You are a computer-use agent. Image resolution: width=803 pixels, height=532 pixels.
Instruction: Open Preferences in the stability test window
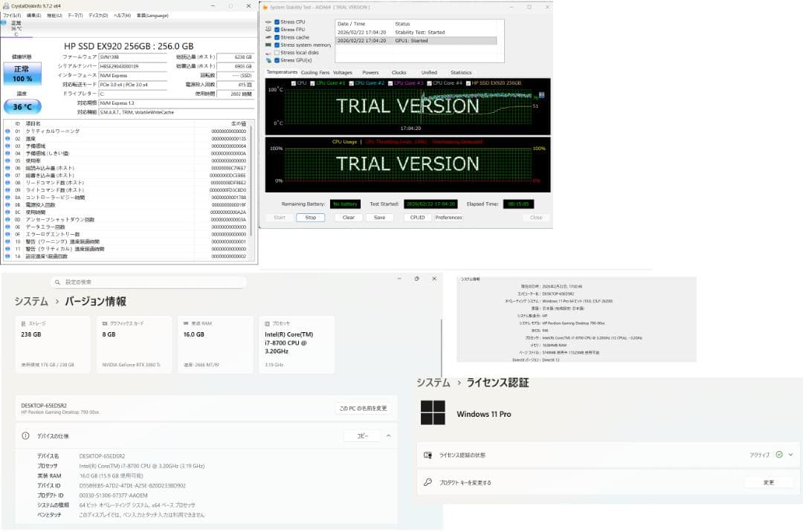[448, 218]
